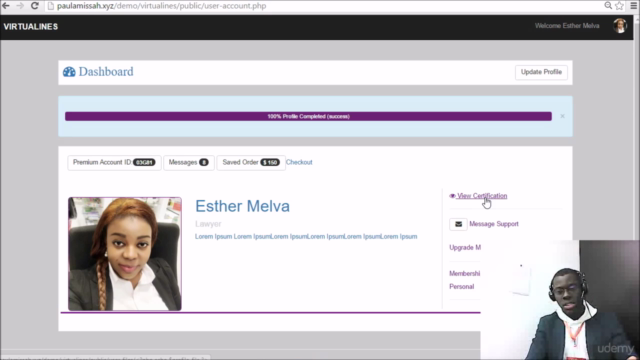Dismiss the profile completion alert
The width and height of the screenshot is (640, 360).
(562, 116)
